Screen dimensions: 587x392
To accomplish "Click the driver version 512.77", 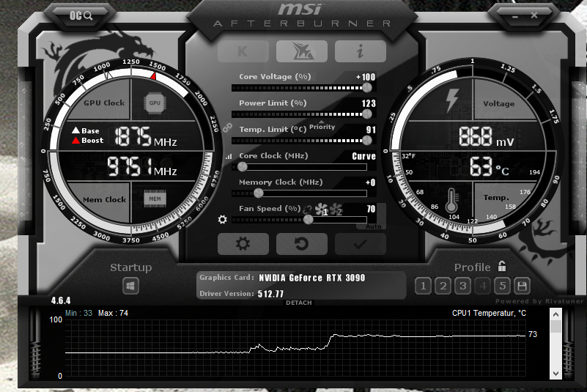I will pyautogui.click(x=270, y=294).
